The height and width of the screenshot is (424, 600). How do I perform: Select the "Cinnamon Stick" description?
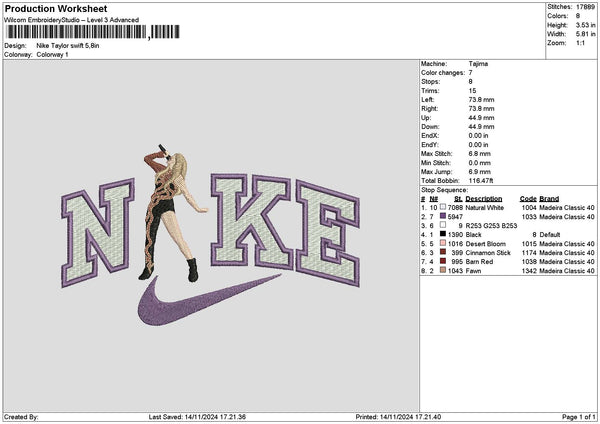tap(488, 253)
